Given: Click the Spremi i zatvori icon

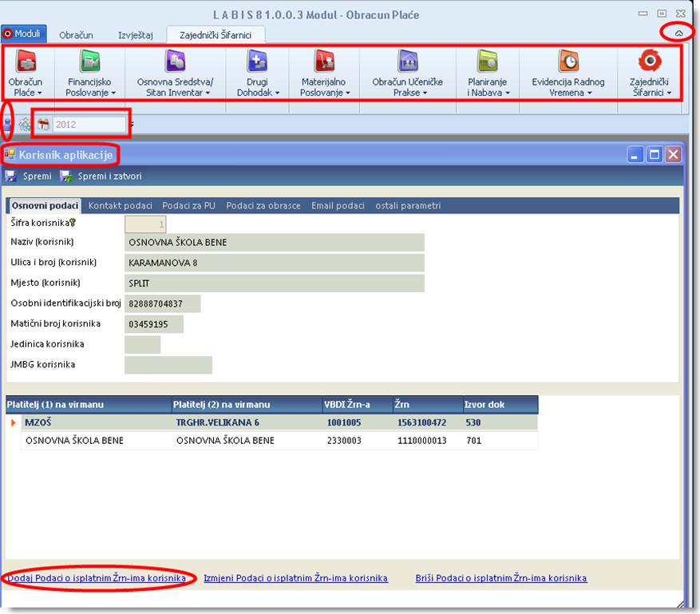Looking at the screenshot, I should 66,176.
